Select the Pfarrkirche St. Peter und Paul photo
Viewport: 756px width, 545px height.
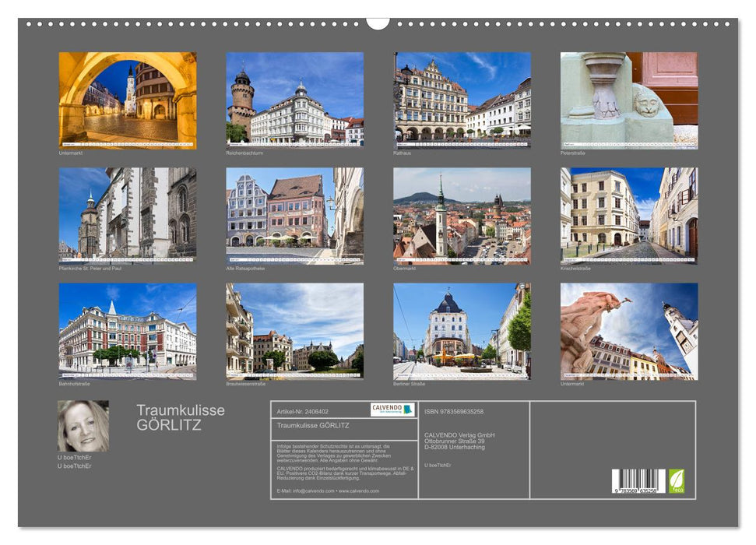127,216
